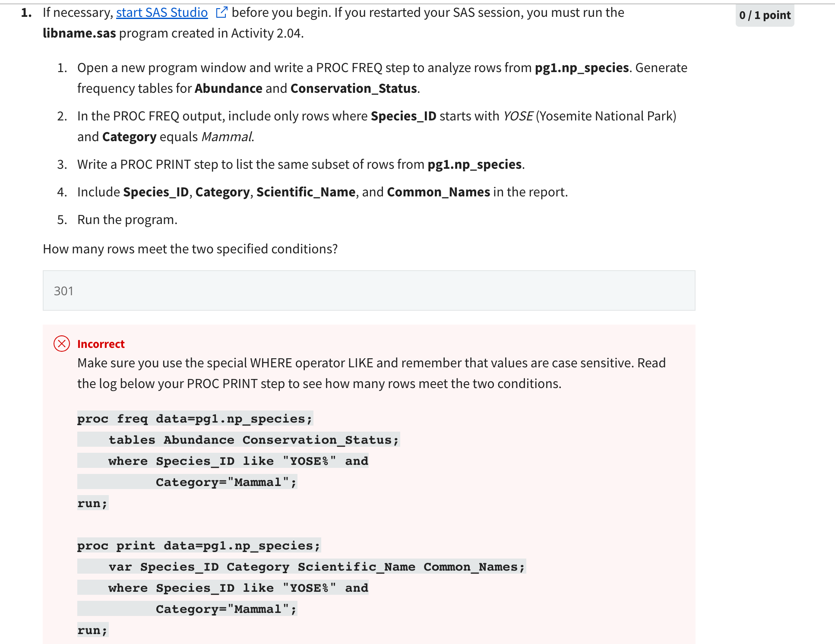Image resolution: width=835 pixels, height=644 pixels.
Task: Click the Incorrect feedback heading
Action: tap(100, 344)
